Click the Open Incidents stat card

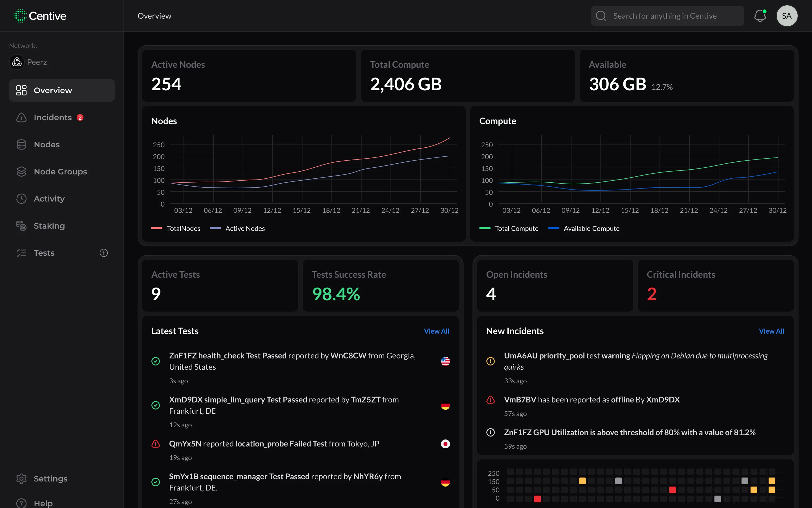(555, 286)
